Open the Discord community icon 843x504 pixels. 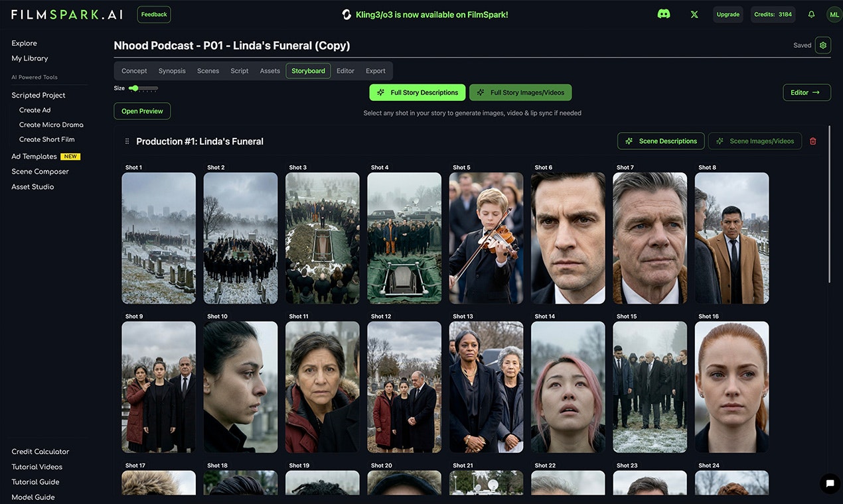(663, 13)
